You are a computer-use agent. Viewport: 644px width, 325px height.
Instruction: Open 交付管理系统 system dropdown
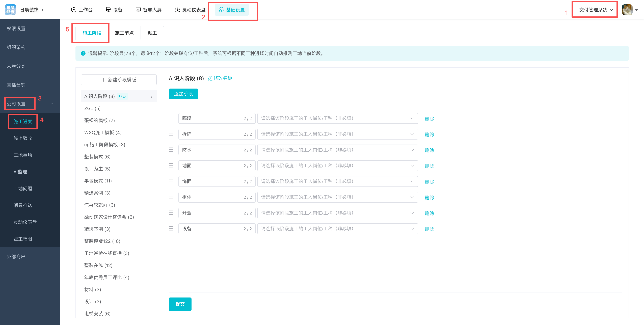(x=596, y=10)
